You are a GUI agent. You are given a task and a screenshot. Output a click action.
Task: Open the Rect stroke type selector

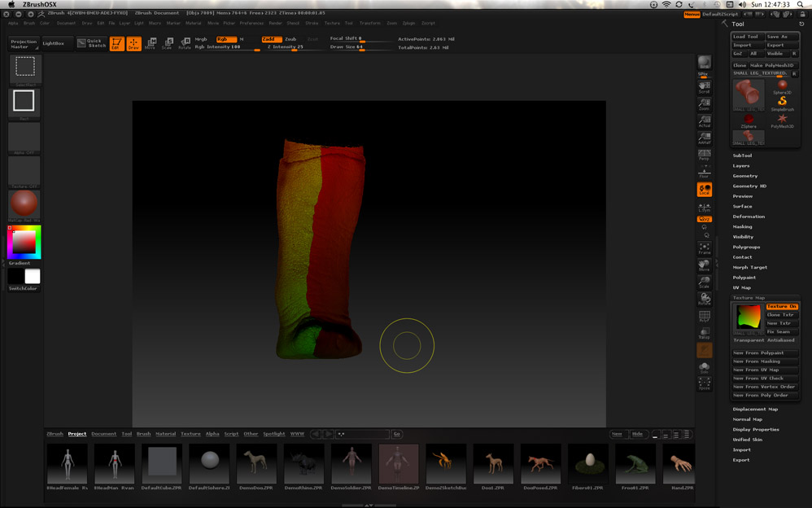coord(24,104)
